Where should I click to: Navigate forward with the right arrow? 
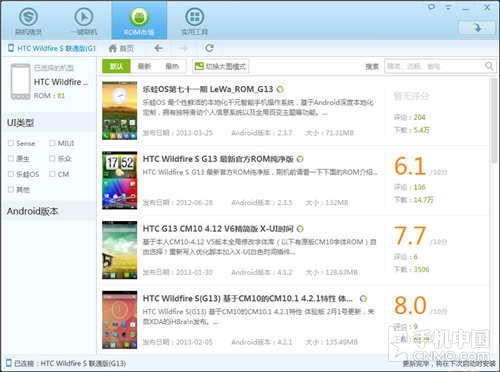click(184, 48)
